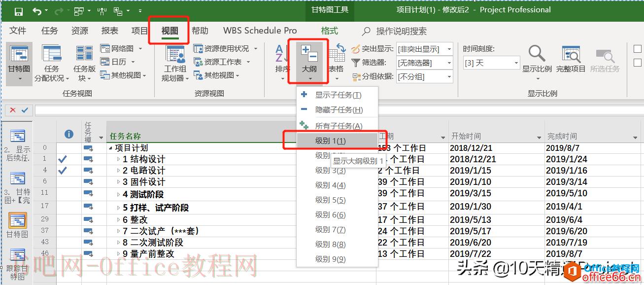Open the 开始时间 column filter arrow
Image resolution: width=644 pixels, height=285 pixels.
(x=539, y=137)
